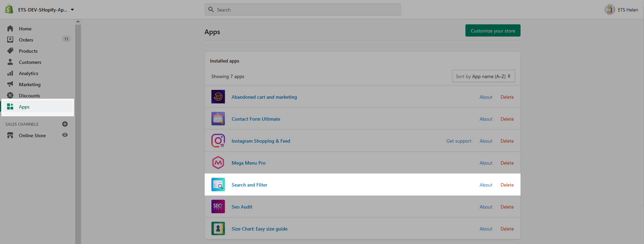View About for Contact Form Ultimate
The width and height of the screenshot is (644, 244).
(486, 119)
